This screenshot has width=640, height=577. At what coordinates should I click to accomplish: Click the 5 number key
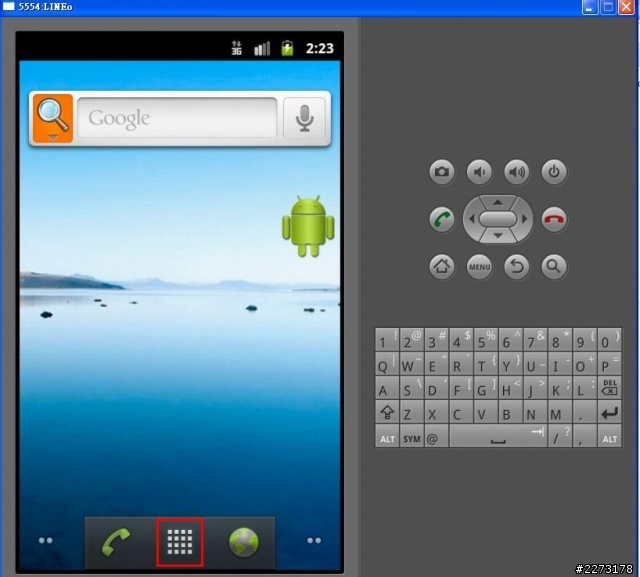(486, 340)
